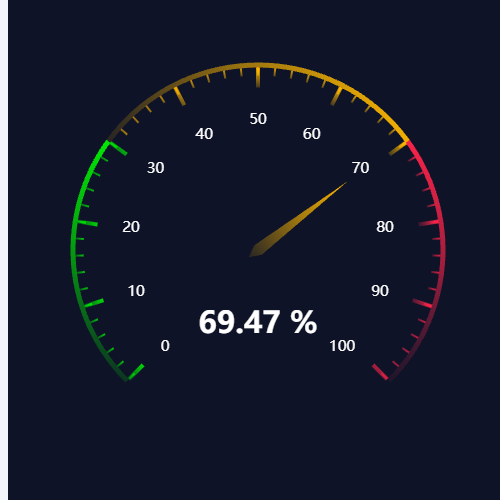This screenshot has height=500, width=500.
Task: Click the 30 scale label
Action: tap(156, 168)
